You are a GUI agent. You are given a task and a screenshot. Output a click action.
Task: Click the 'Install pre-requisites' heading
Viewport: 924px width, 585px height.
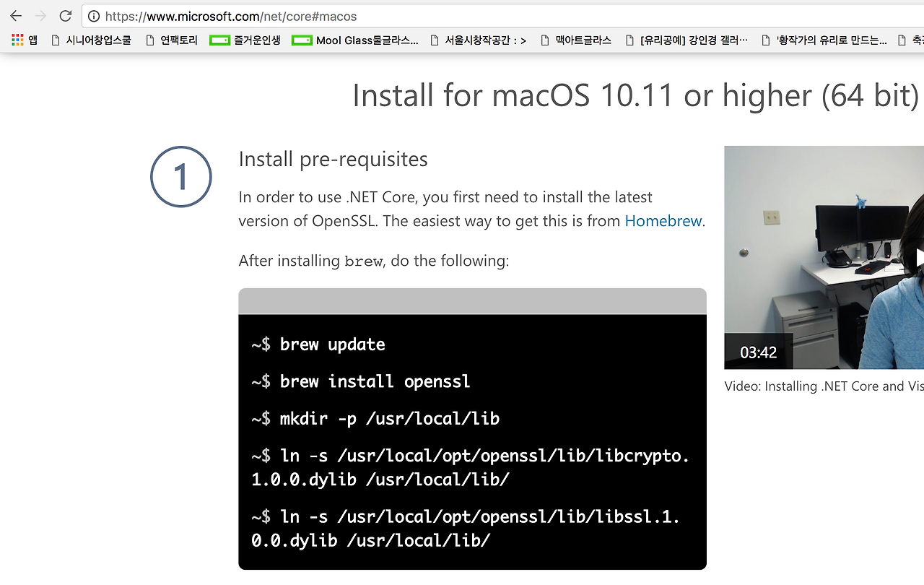[x=334, y=159]
